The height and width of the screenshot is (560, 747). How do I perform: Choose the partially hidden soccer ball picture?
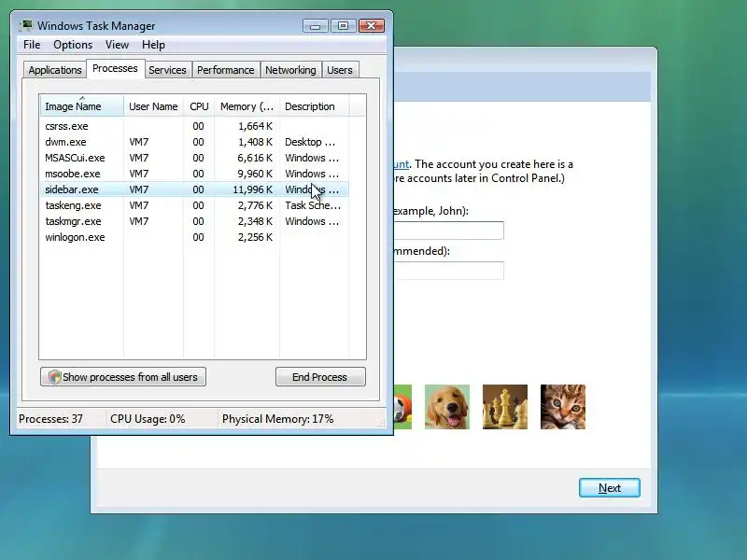pyautogui.click(x=403, y=407)
